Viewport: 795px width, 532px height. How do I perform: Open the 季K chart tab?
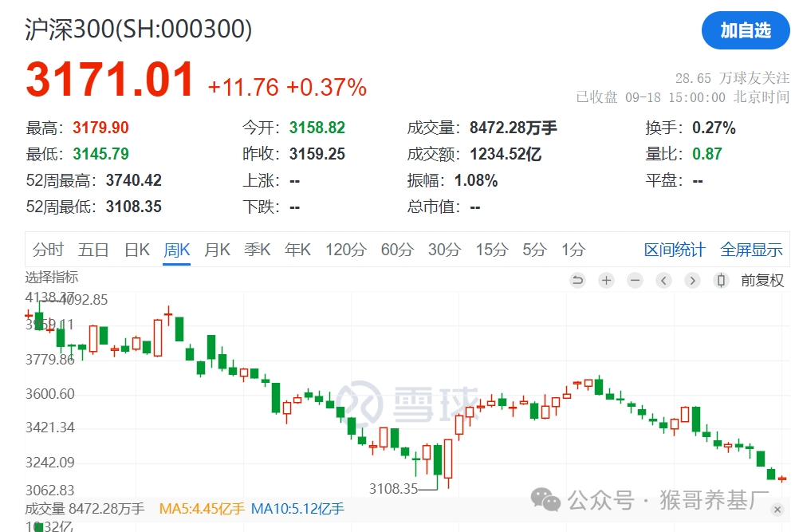pos(257,250)
